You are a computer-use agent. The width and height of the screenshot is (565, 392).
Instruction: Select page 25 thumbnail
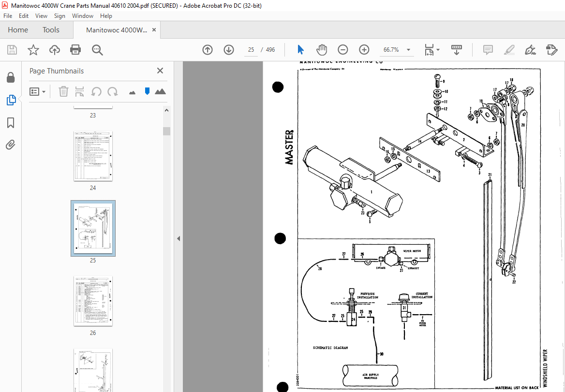click(x=93, y=229)
